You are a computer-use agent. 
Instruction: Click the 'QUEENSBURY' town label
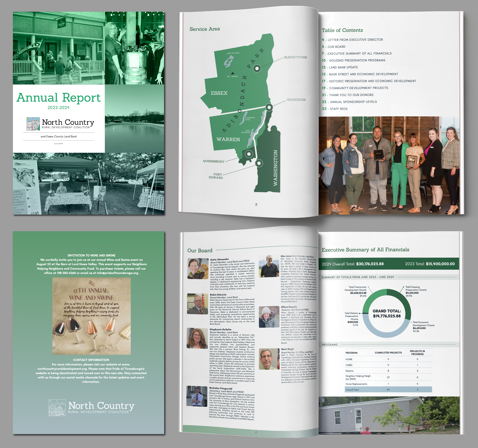pyautogui.click(x=213, y=161)
